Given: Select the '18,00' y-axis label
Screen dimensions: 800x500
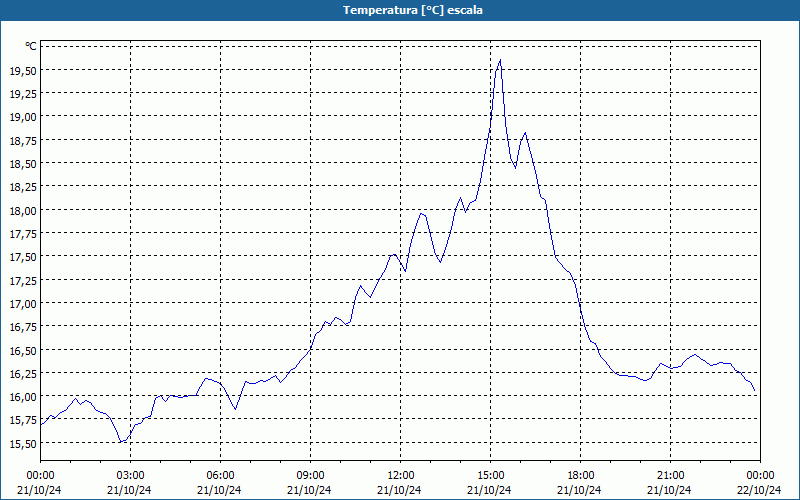Looking at the screenshot, I should coord(23,210).
